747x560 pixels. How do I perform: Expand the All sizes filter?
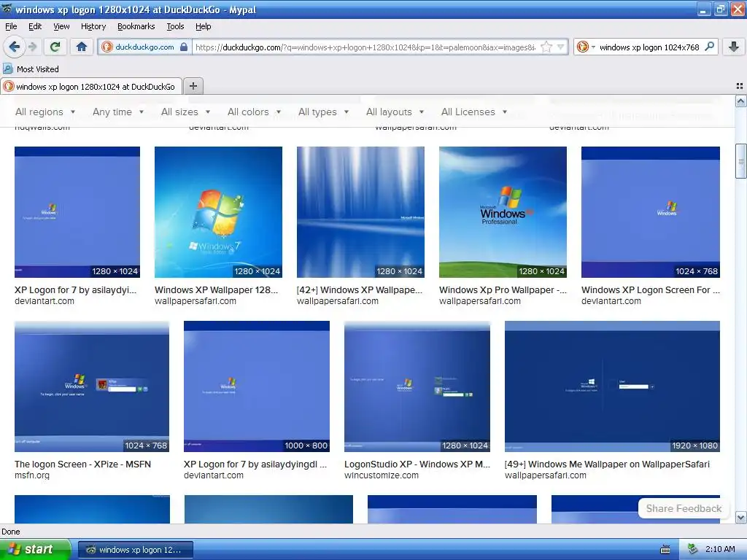coord(185,112)
